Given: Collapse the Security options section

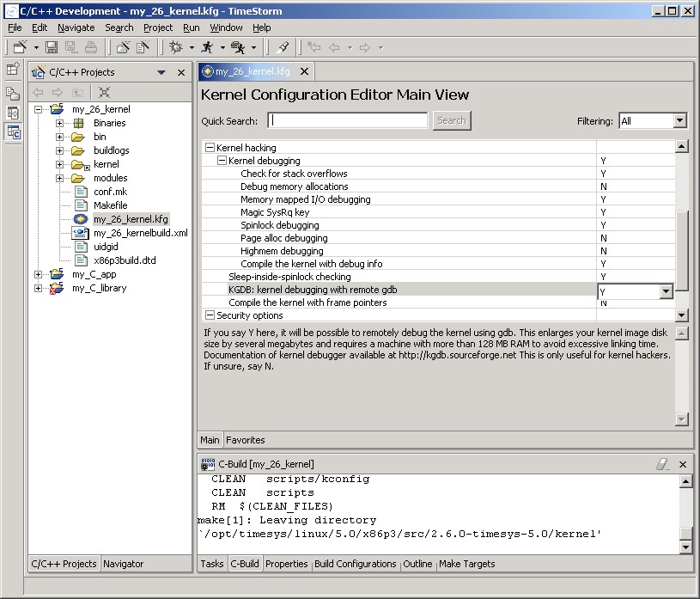Looking at the screenshot, I should click(x=210, y=315).
